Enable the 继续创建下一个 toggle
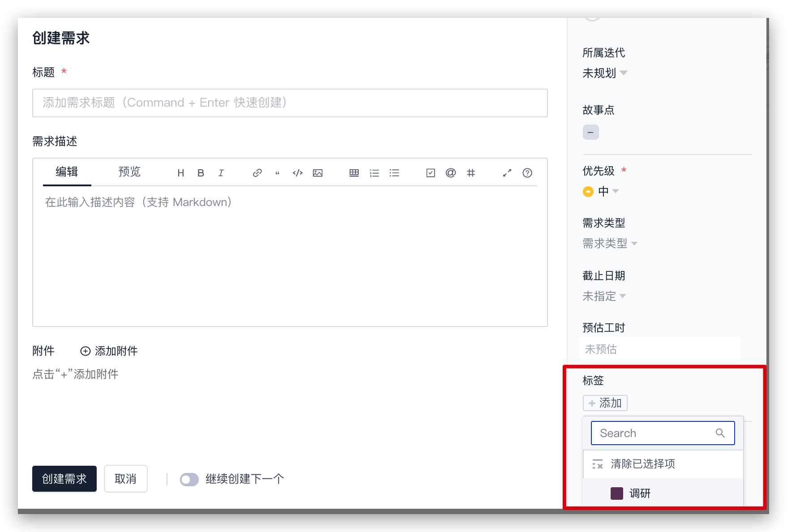 click(x=189, y=480)
